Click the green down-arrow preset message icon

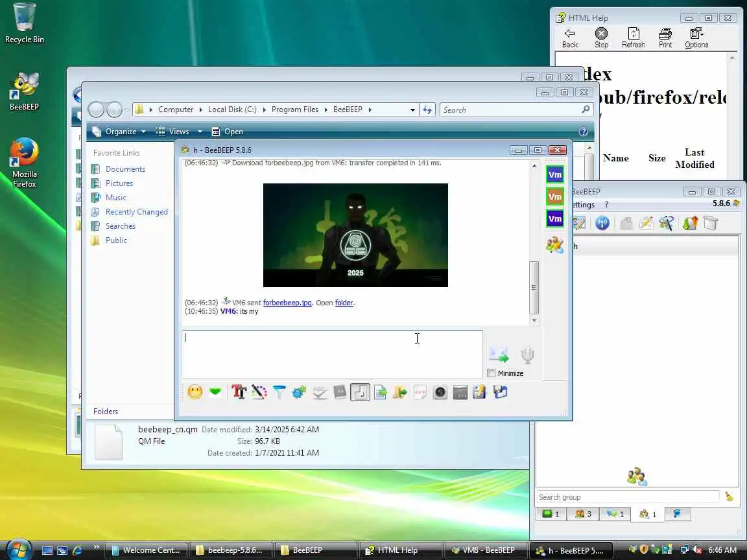pos(215,392)
